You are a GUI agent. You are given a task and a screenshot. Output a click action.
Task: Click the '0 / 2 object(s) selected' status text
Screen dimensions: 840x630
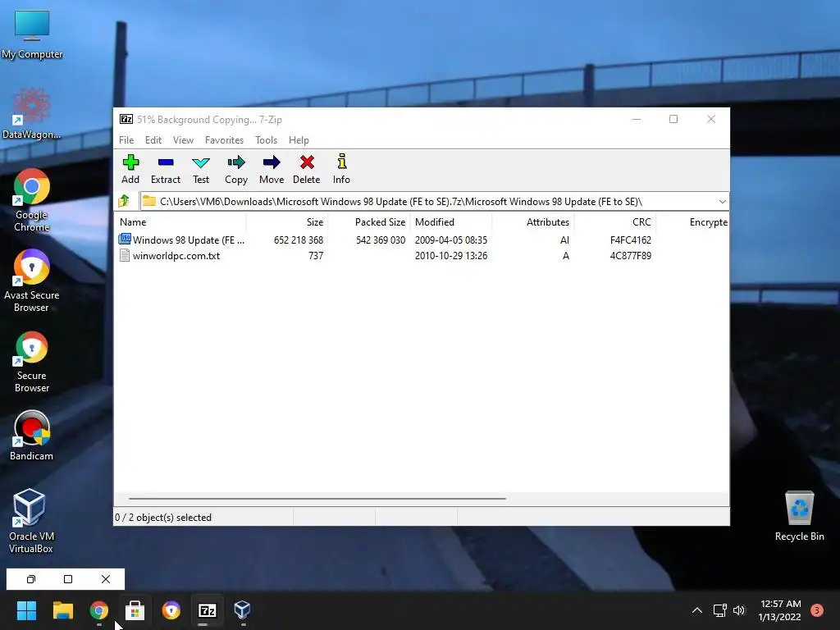[163, 518]
